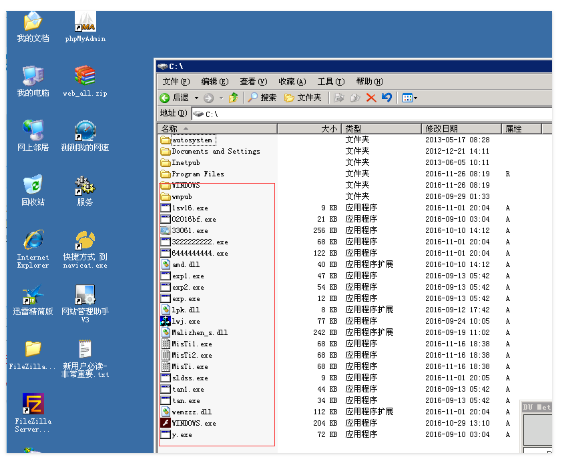Sort by the 类型 column header
Screen dimensions: 566x466
[x=382, y=129]
